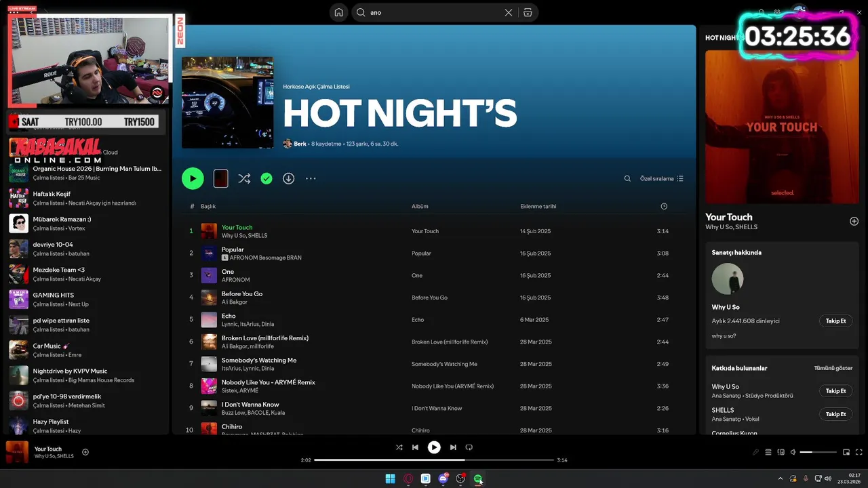The height and width of the screenshot is (488, 868).
Task: Add 'Your Touch' via plus icon in now-playing panel
Action: coord(854,221)
